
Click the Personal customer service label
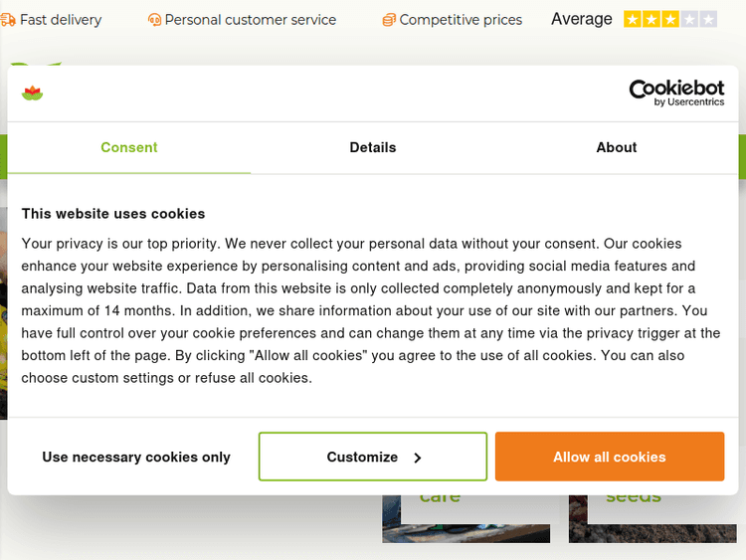251,20
